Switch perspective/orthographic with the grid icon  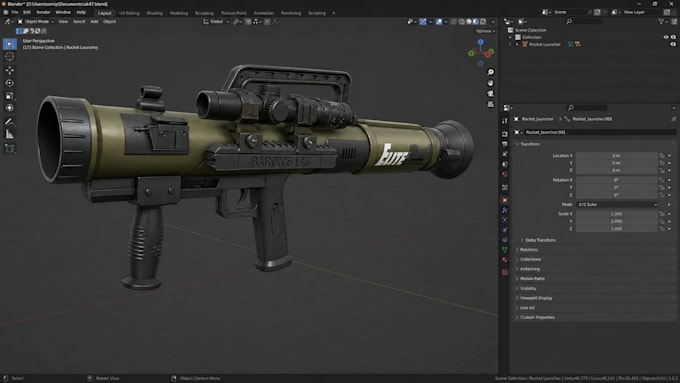tap(490, 105)
